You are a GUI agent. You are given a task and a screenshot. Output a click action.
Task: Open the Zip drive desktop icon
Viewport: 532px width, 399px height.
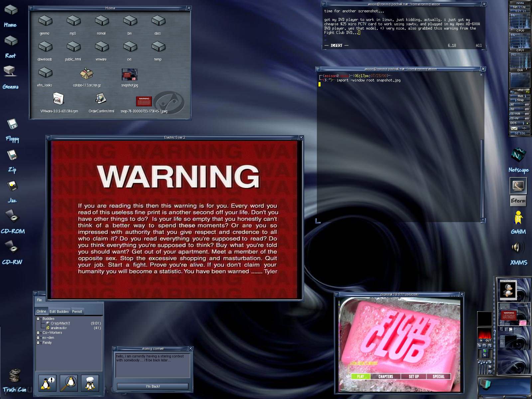coord(12,155)
